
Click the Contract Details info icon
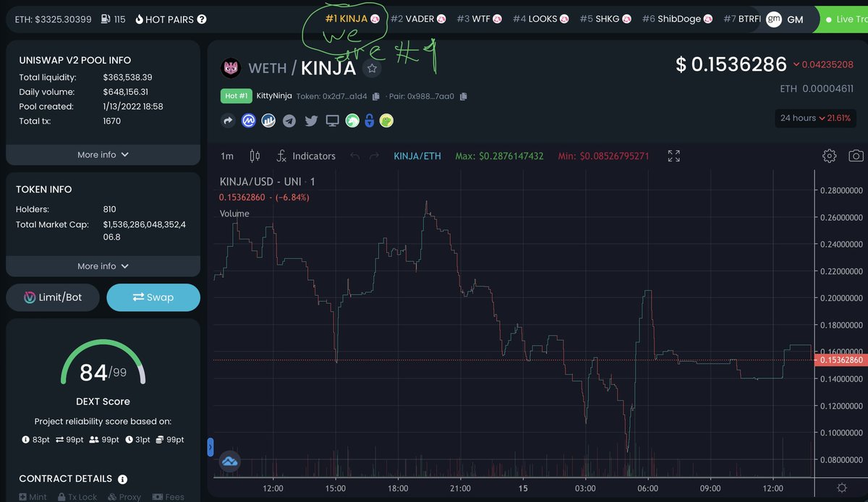122,479
